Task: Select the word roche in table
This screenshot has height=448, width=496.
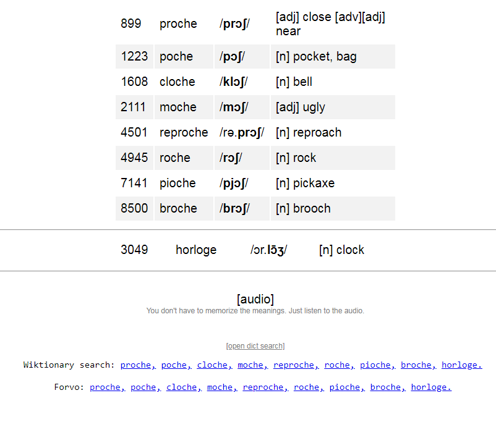Action: click(174, 158)
